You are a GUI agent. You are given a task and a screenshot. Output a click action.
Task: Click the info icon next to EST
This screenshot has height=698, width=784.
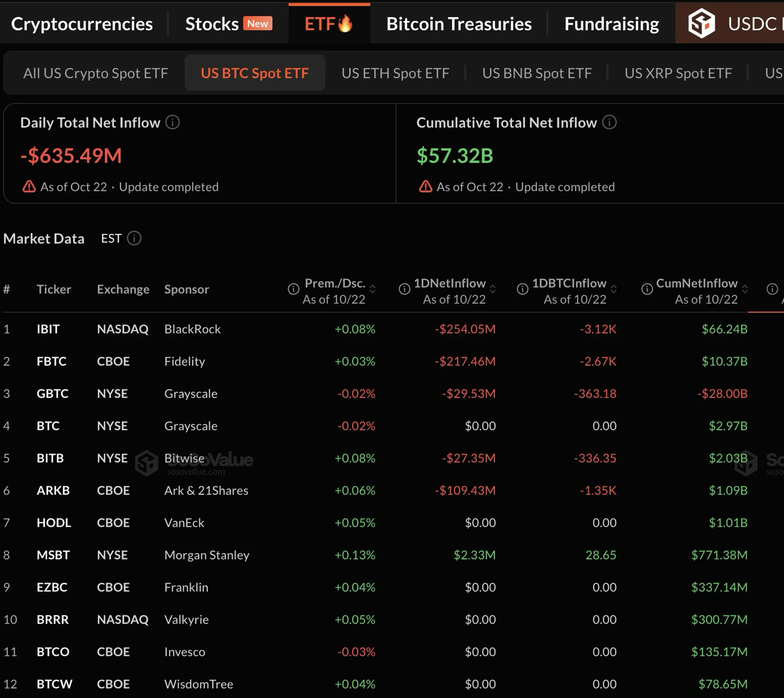[134, 238]
